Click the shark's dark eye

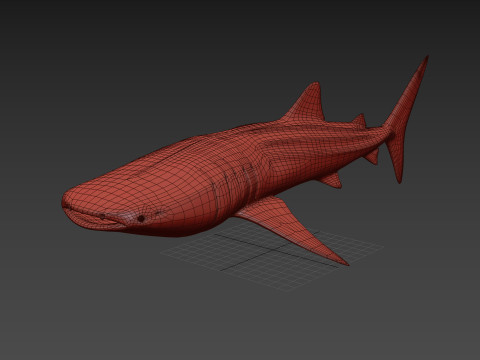pos(141,219)
